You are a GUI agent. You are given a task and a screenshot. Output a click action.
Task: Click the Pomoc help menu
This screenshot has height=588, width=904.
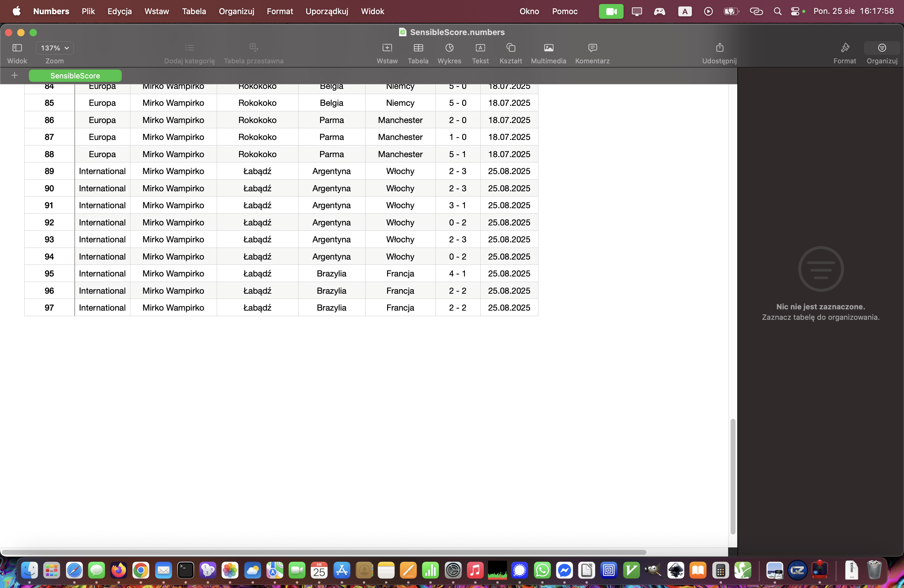point(565,11)
